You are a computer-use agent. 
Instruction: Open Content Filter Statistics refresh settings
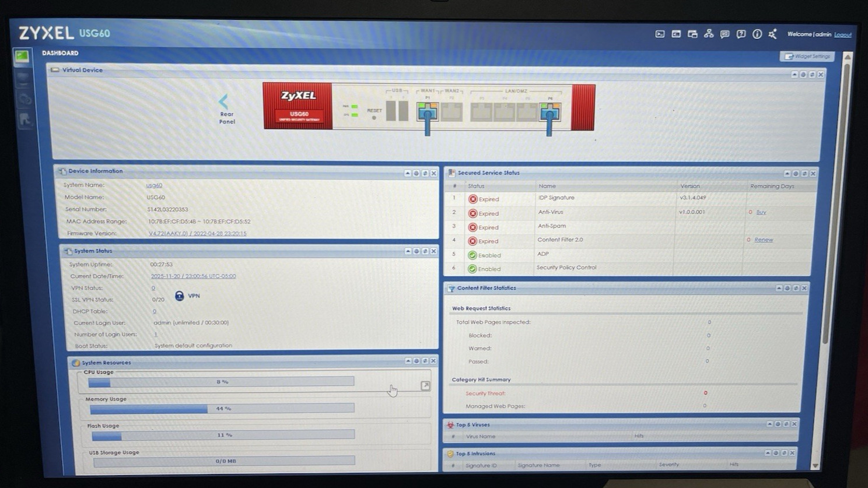point(787,288)
